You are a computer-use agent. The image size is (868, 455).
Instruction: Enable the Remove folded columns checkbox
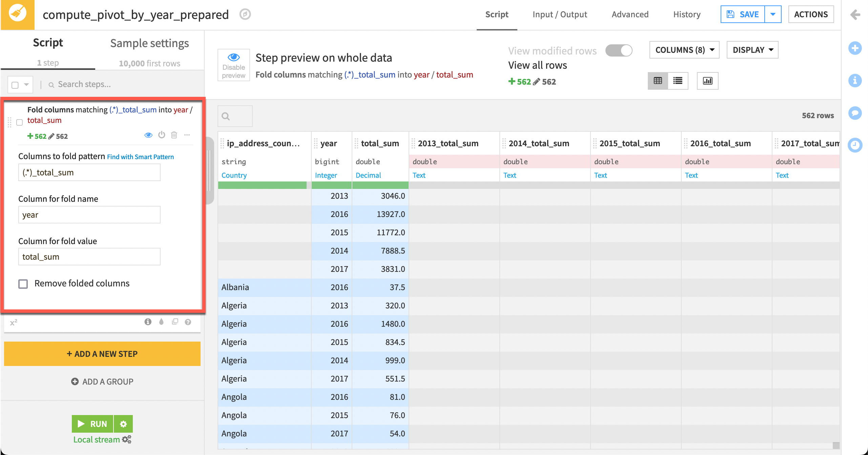tap(23, 284)
